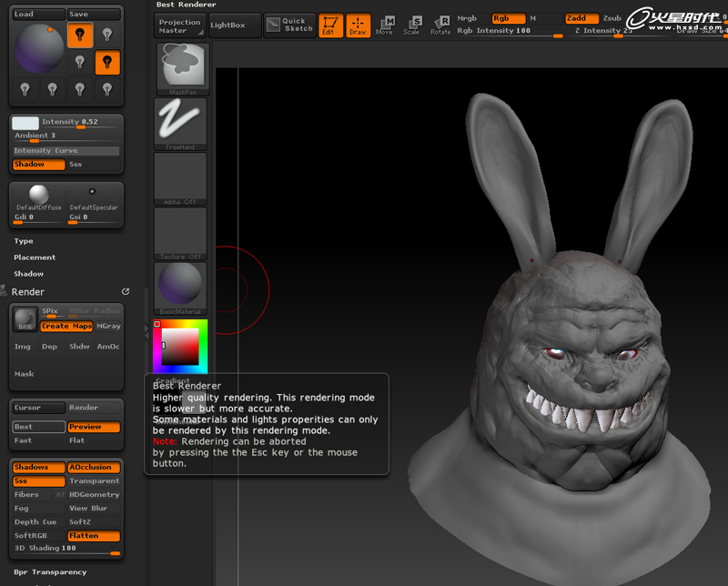Enable Transparent render option
Image resolution: width=728 pixels, height=586 pixels.
(94, 481)
